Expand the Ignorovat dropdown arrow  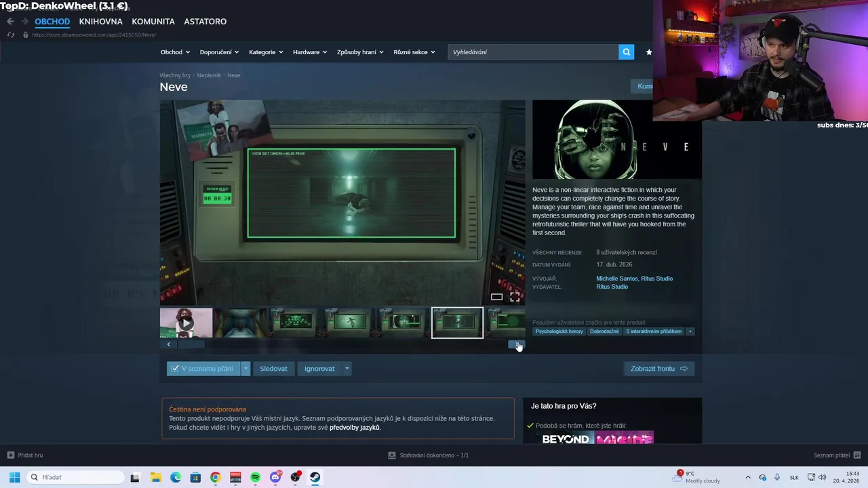point(347,369)
